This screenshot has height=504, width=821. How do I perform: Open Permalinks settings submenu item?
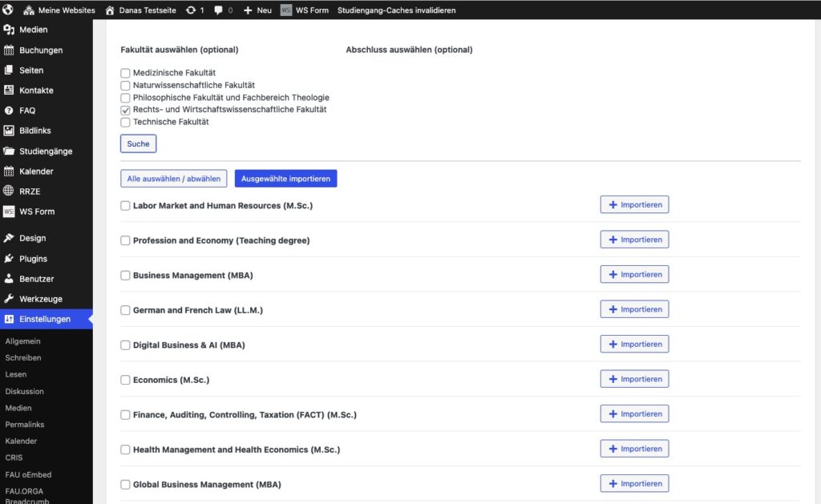coord(25,425)
